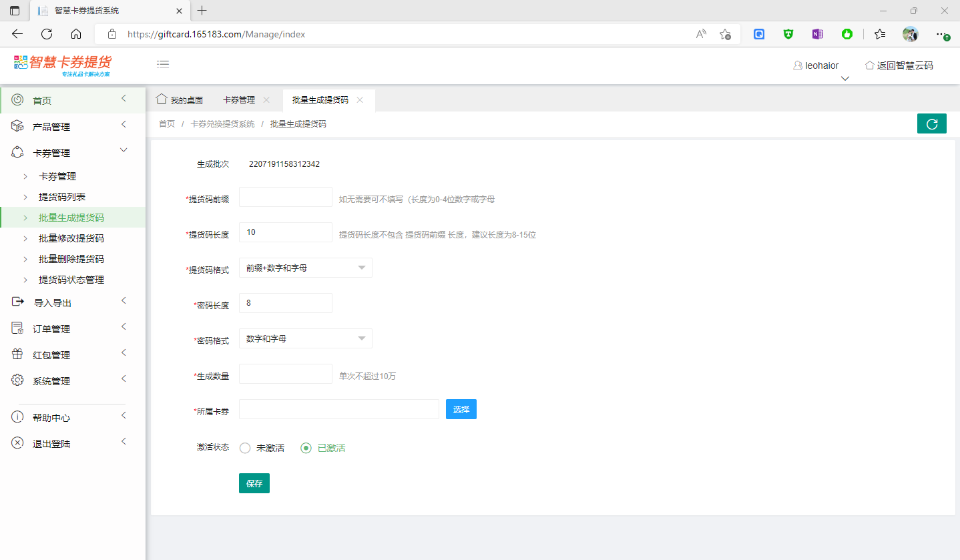
Task: Click the 红包管理 gift icon
Action: [x=17, y=354]
